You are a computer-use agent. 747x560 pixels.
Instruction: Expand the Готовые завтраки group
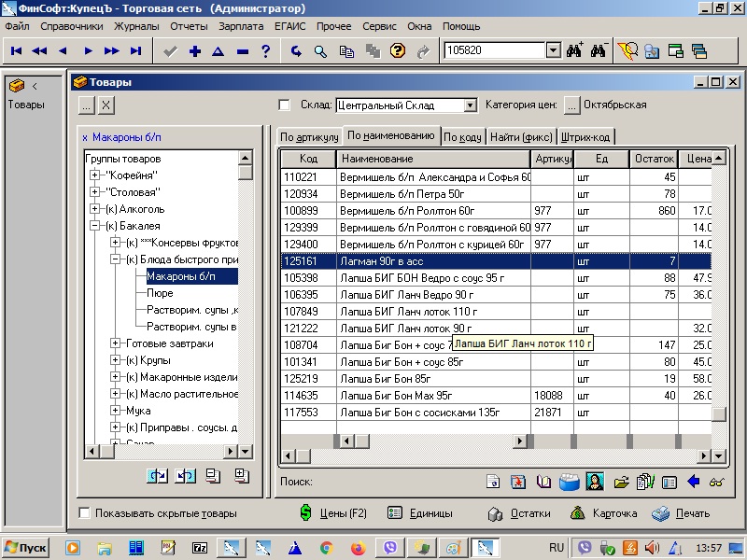(x=115, y=343)
